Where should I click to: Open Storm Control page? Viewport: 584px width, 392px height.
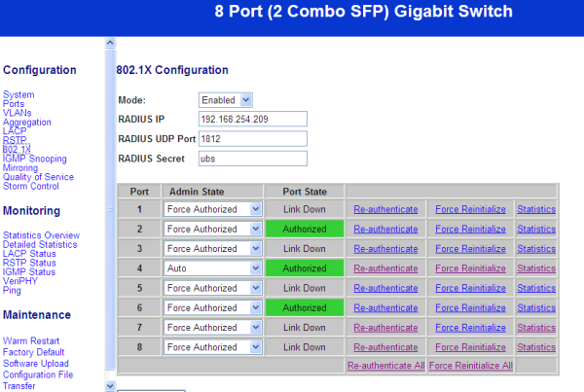pos(31,186)
